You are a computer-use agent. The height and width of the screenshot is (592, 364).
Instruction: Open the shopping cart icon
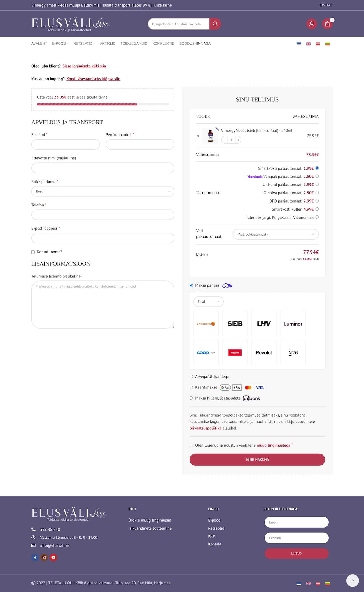click(327, 24)
